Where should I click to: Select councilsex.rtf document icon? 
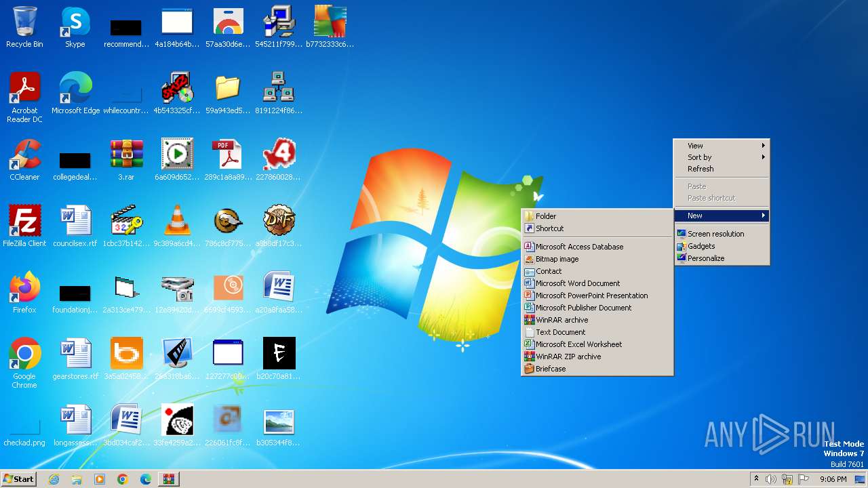click(75, 226)
